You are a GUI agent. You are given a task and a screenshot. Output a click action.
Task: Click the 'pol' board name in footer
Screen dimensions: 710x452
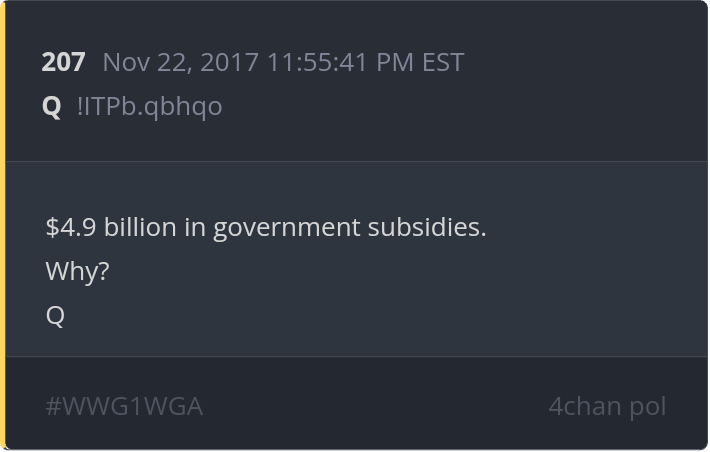648,407
